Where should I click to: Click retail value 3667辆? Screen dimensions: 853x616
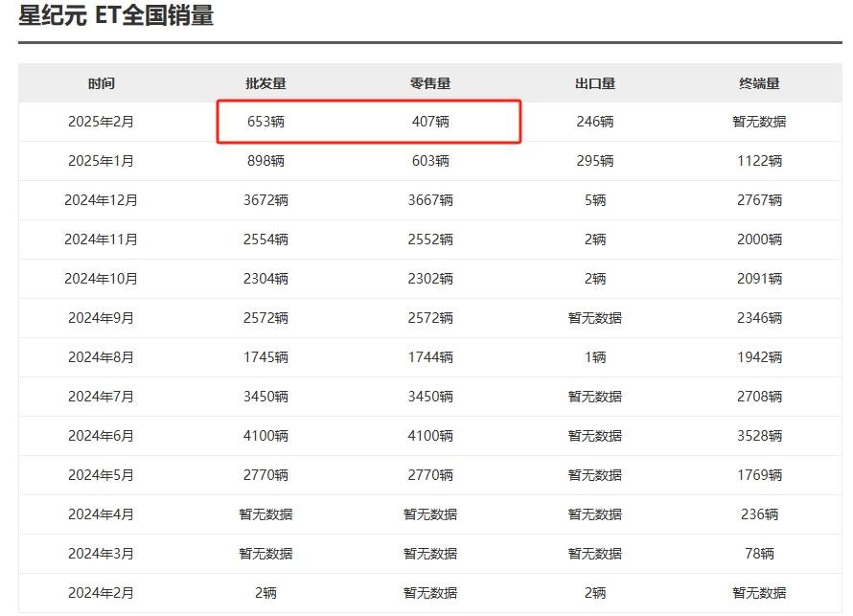pos(430,200)
